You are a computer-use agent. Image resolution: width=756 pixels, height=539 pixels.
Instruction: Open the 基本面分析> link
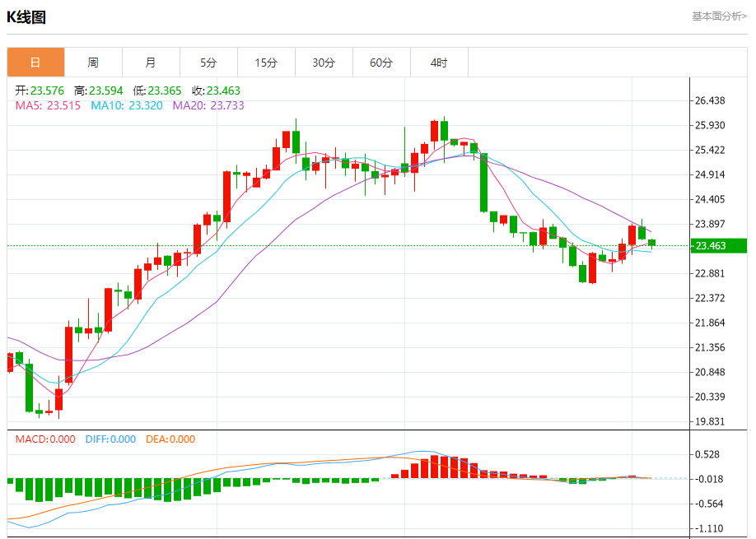click(720, 16)
